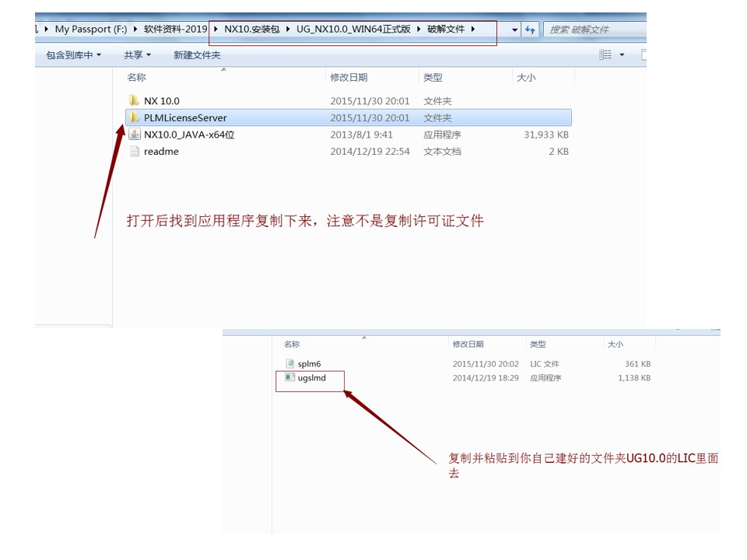Open the 共享 dropdown menu
Image resolution: width=747 pixels, height=560 pixels.
click(137, 54)
